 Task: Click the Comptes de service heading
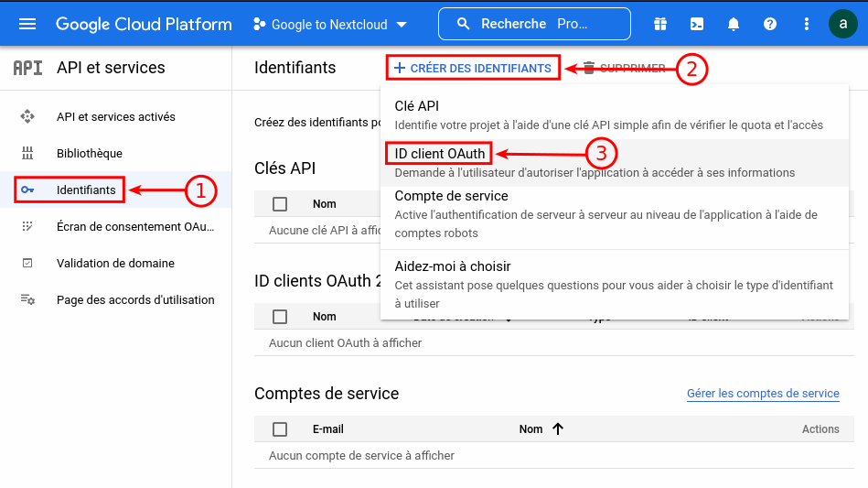(327, 394)
